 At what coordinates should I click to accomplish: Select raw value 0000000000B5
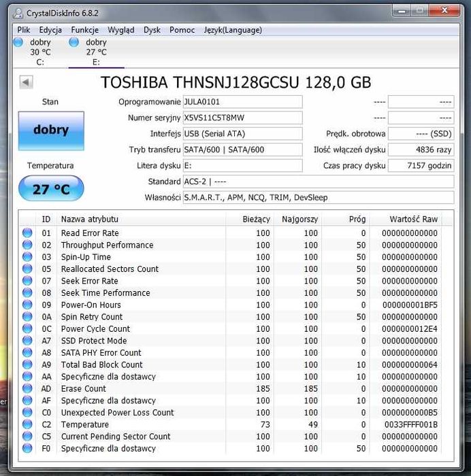410,413
